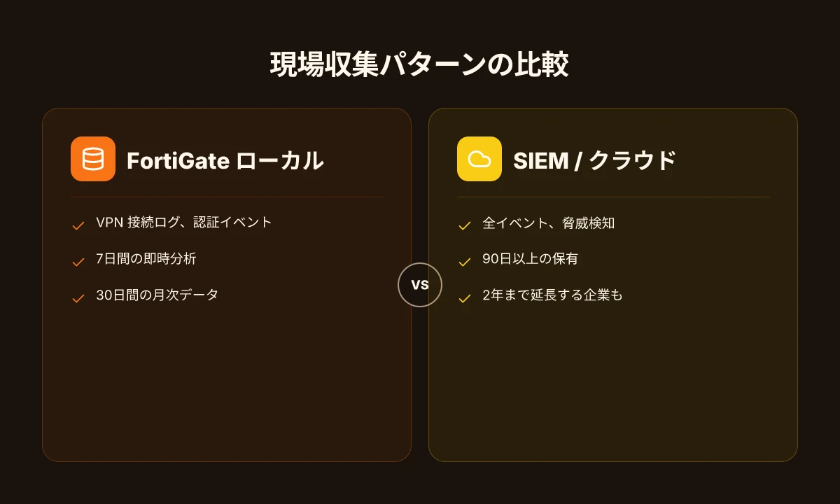Click empty area of FortiGate card

[226, 385]
